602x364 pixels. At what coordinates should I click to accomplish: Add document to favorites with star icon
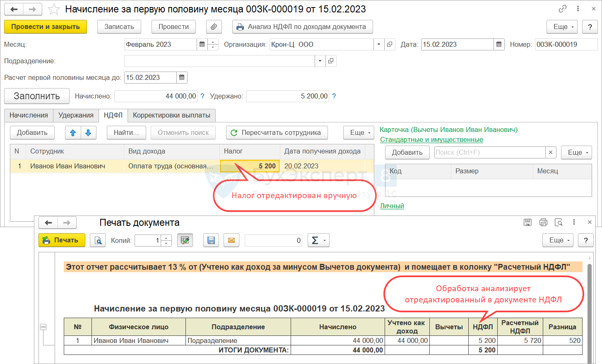[54, 9]
